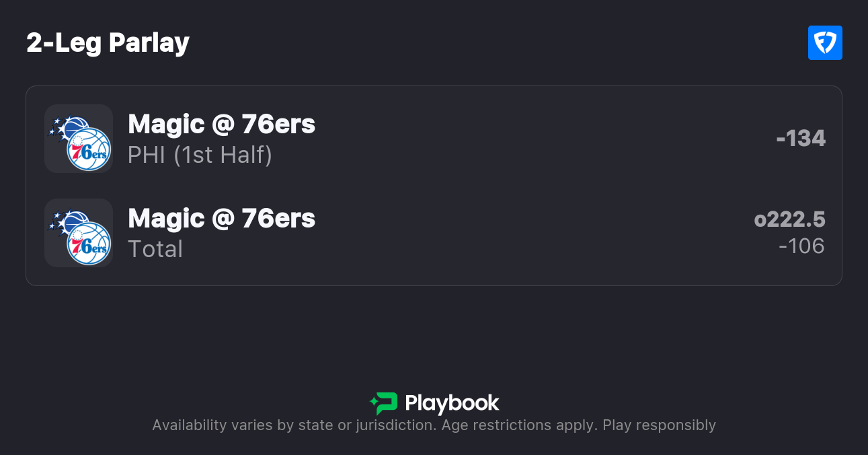Screen dimensions: 868x455
Task: Click the Magic logo in the Total leg
Action: point(64,221)
